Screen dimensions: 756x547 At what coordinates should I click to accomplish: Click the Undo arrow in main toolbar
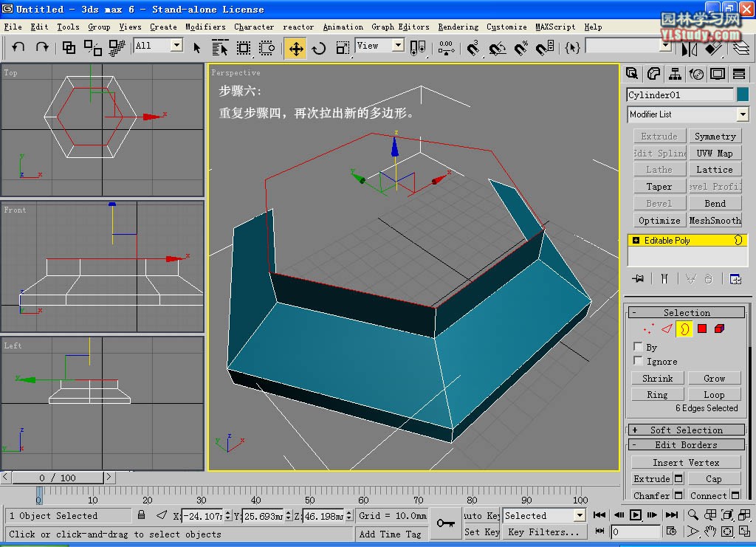coord(18,47)
